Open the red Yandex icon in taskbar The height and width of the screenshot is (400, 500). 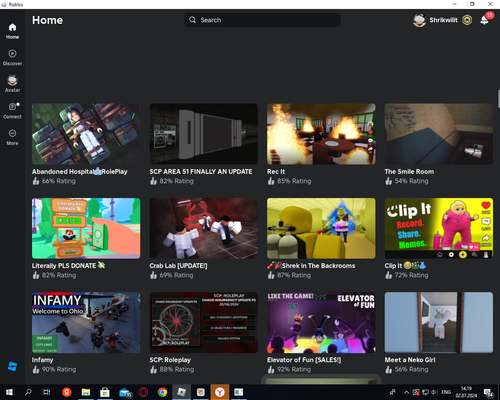point(67,392)
